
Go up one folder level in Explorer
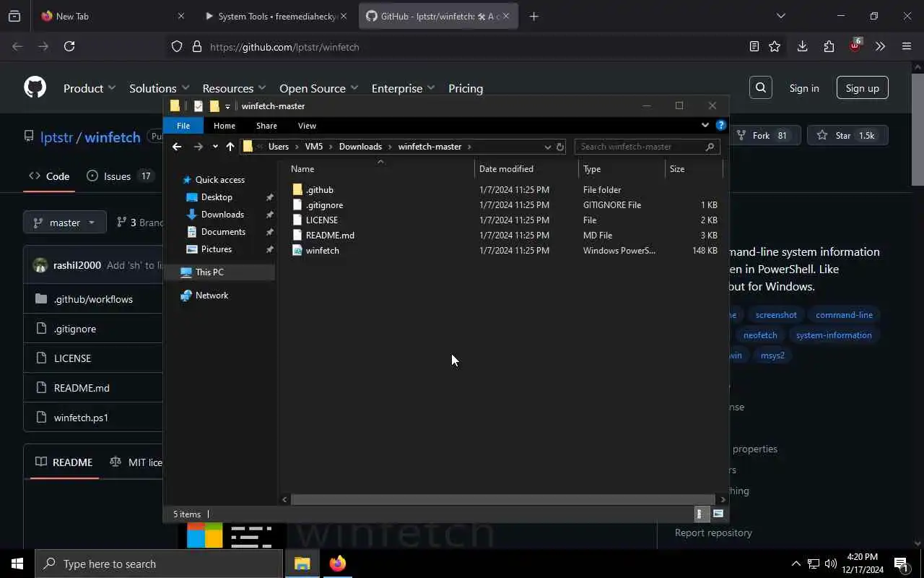coord(230,147)
